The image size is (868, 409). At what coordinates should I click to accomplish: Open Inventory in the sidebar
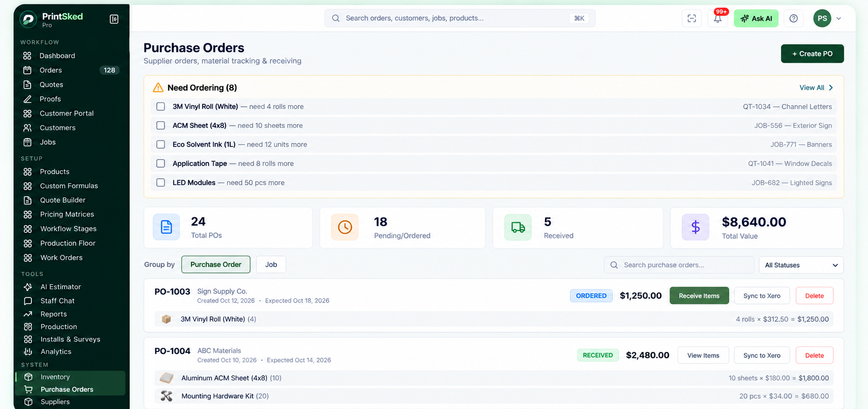pos(71,377)
